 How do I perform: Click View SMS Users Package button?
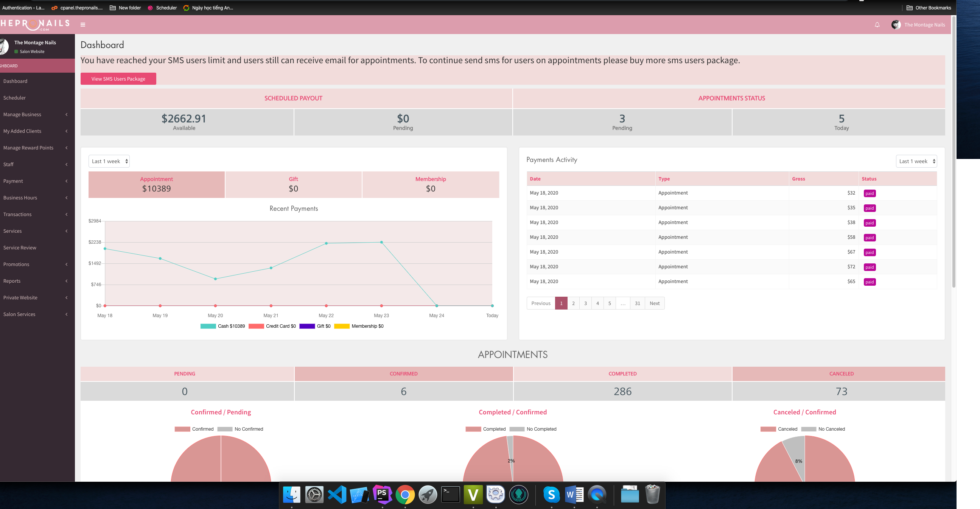118,79
